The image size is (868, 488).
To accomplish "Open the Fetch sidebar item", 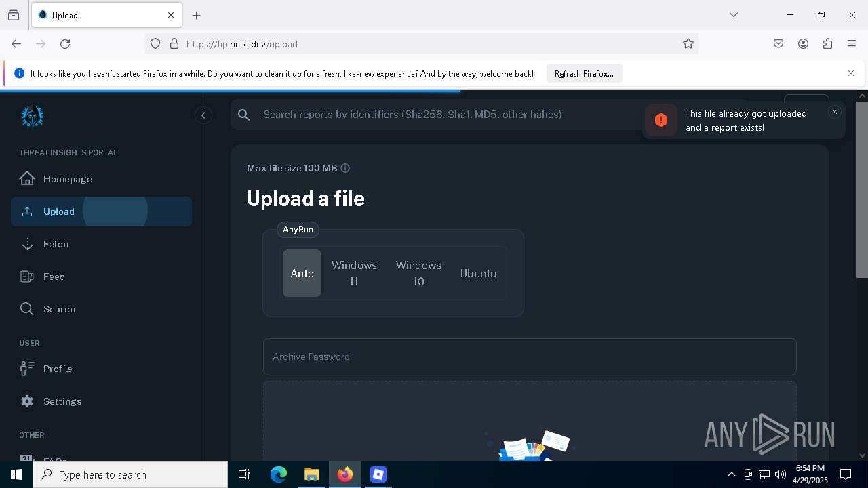I will 102,244.
